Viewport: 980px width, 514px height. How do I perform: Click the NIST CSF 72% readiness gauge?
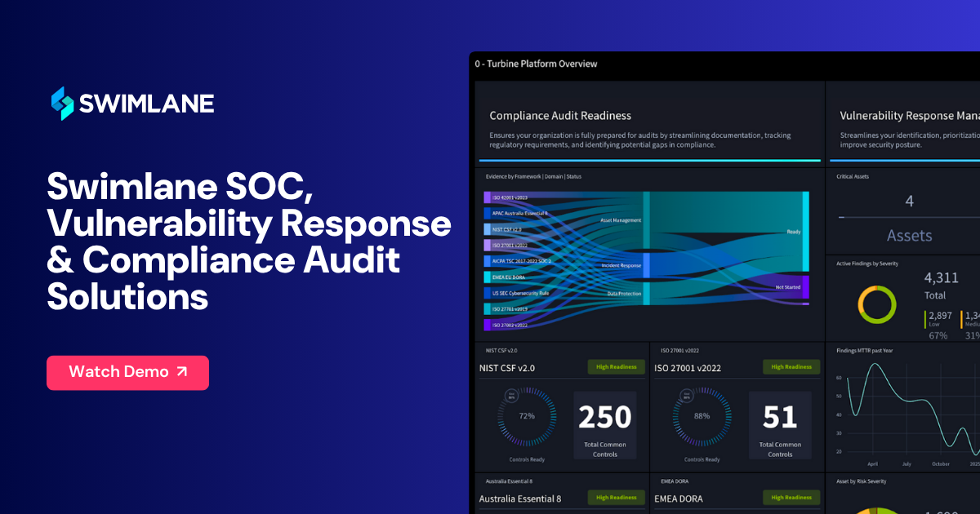(x=527, y=415)
